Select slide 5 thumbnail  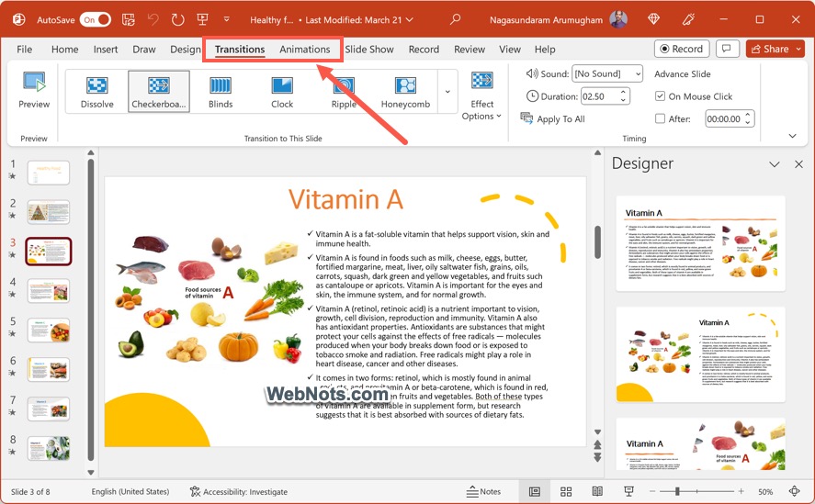(49, 330)
